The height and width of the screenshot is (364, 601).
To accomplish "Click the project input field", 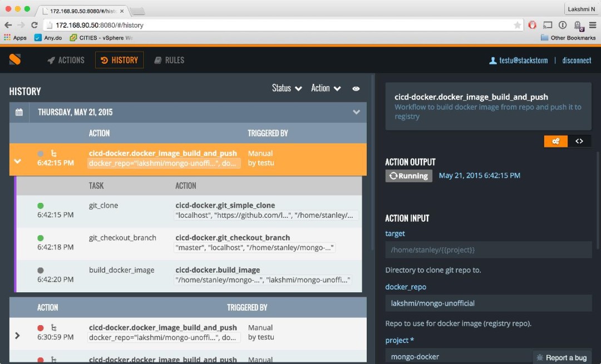I will [459, 356].
